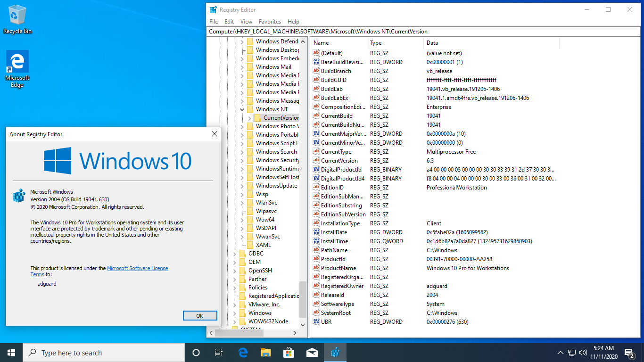Select the XAML tree item
The width and height of the screenshot is (644, 362).
263,245
